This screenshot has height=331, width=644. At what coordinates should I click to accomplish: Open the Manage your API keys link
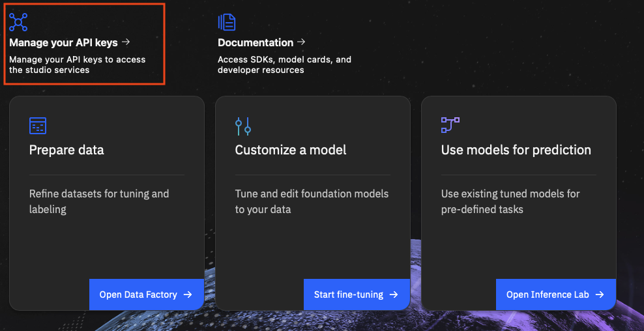[63, 42]
